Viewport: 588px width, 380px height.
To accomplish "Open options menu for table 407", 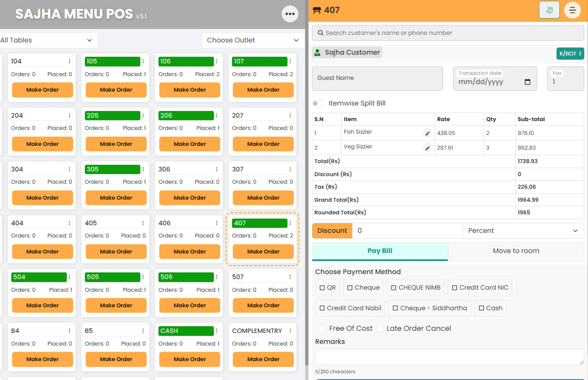I will coord(290,223).
